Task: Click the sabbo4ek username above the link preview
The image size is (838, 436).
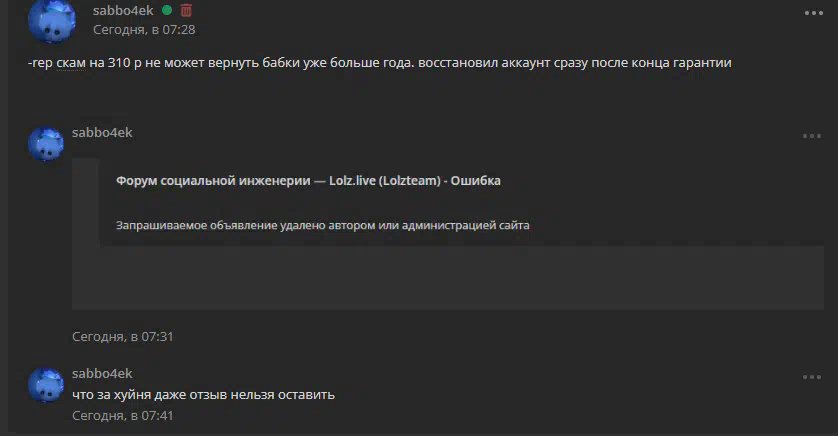Action: 102,133
